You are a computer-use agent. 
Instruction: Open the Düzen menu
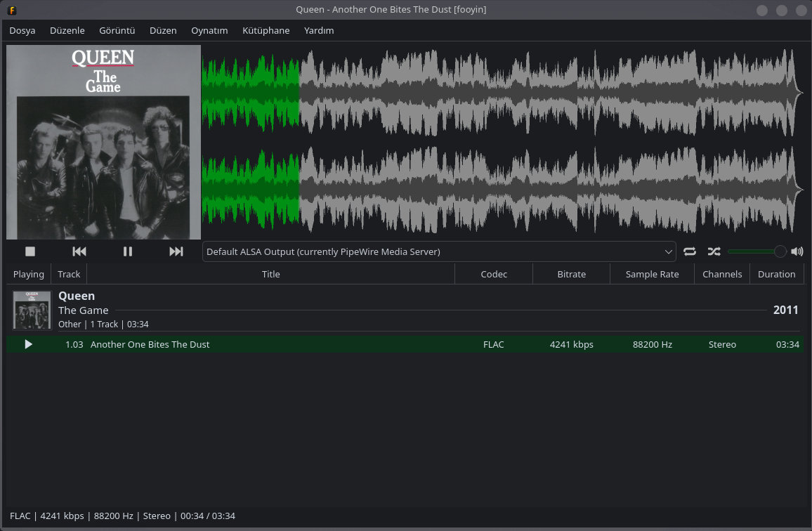(x=163, y=31)
